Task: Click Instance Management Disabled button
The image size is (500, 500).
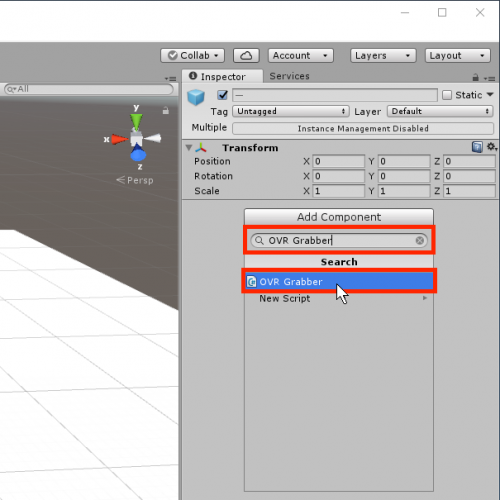Action: click(363, 128)
